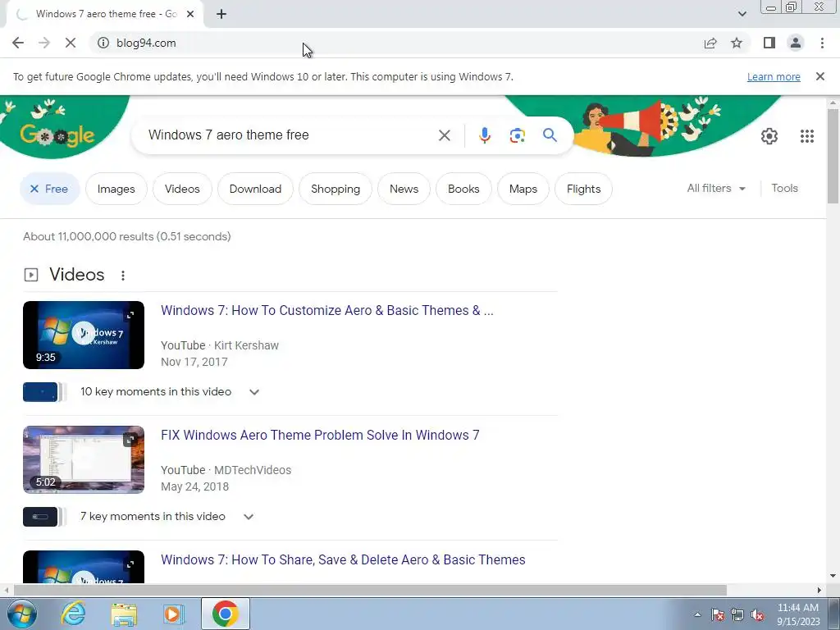The height and width of the screenshot is (630, 840).
Task: View site information for blog94.com
Action: (x=103, y=43)
